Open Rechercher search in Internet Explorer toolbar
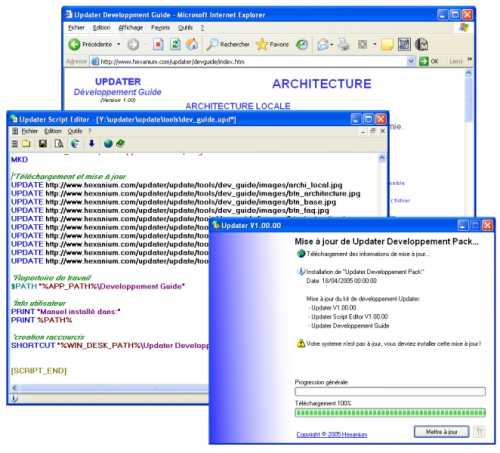This screenshot has height=453, width=500. 228,44
